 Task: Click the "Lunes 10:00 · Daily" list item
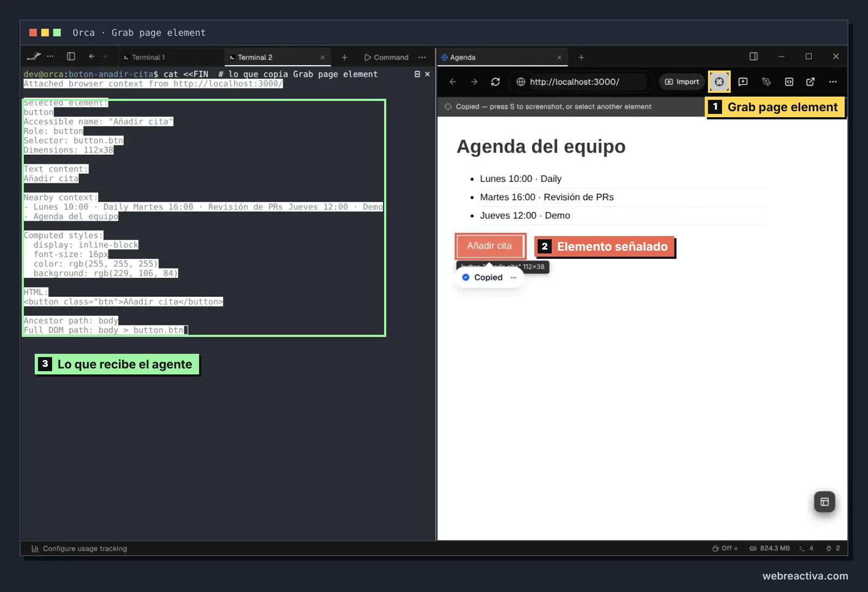[x=521, y=179]
